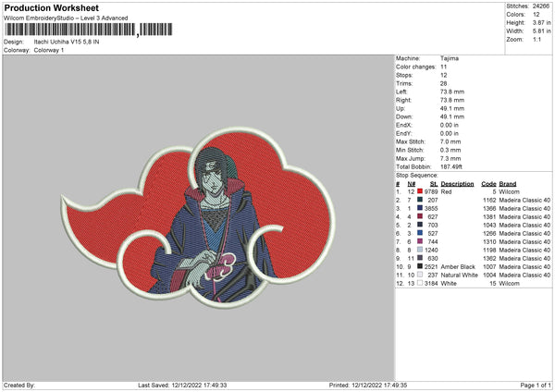This screenshot has width=555, height=392.
Task: Click 'Wilcom EmbroideryStudio – Level 3 Advanced' text
Action: 66,18
